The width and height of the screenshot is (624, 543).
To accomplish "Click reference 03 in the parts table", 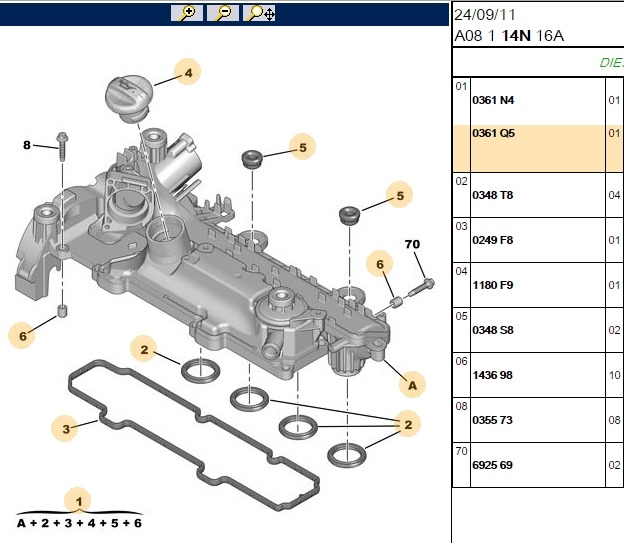I will (x=461, y=227).
